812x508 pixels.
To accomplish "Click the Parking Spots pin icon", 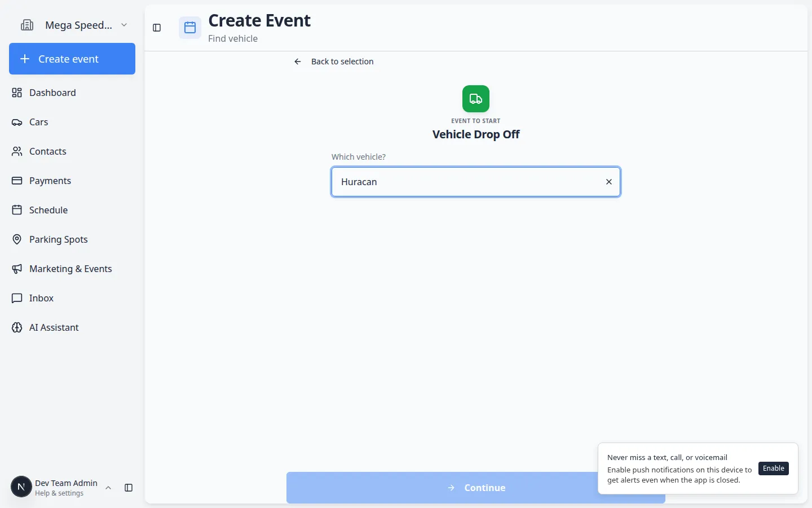I will 17,239.
